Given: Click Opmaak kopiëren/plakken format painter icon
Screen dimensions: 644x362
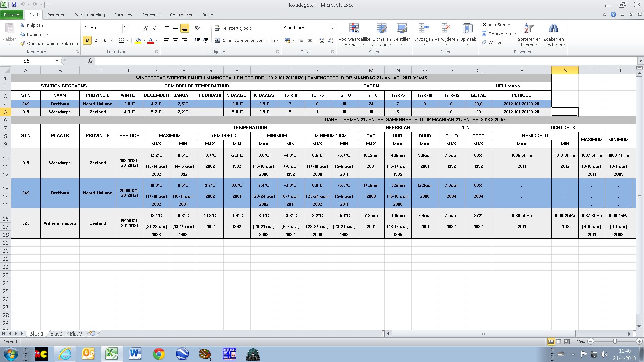Looking at the screenshot, I should pos(22,43).
